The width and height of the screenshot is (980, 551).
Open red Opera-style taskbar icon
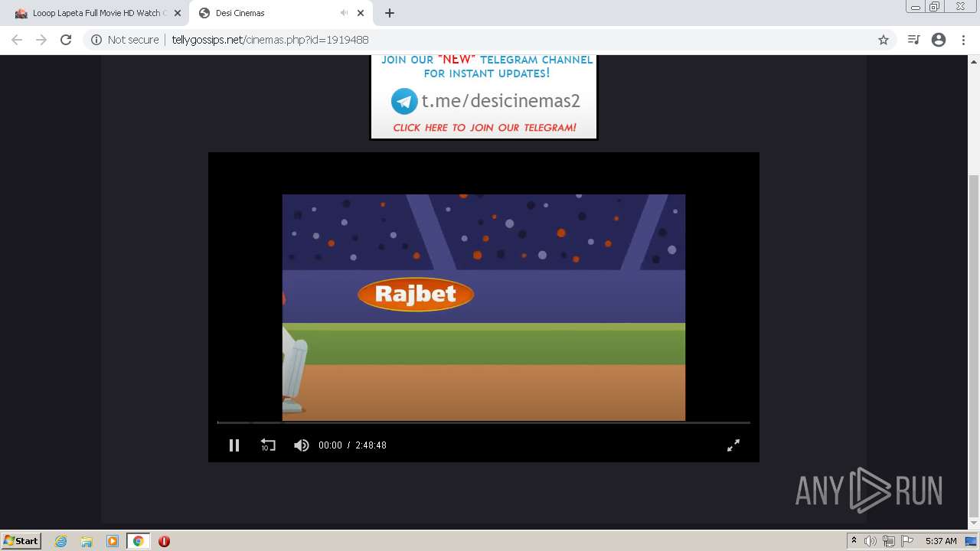[x=164, y=541]
